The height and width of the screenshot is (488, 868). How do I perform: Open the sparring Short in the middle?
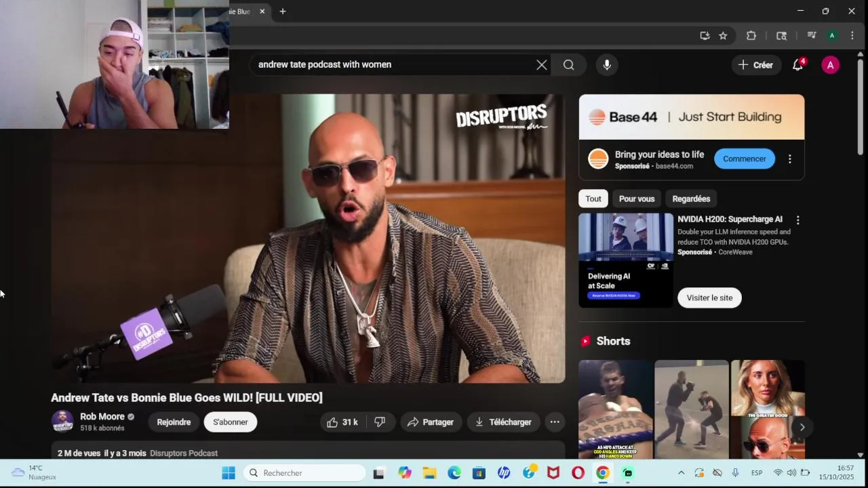pyautogui.click(x=692, y=409)
